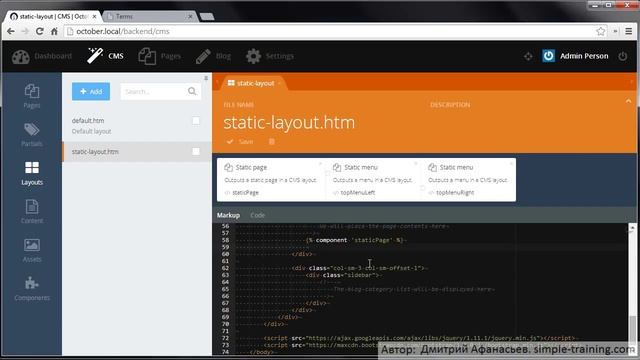Viewport: 640px width, 360px height.
Task: Remove the topMenuLeft component
Action: (416, 163)
